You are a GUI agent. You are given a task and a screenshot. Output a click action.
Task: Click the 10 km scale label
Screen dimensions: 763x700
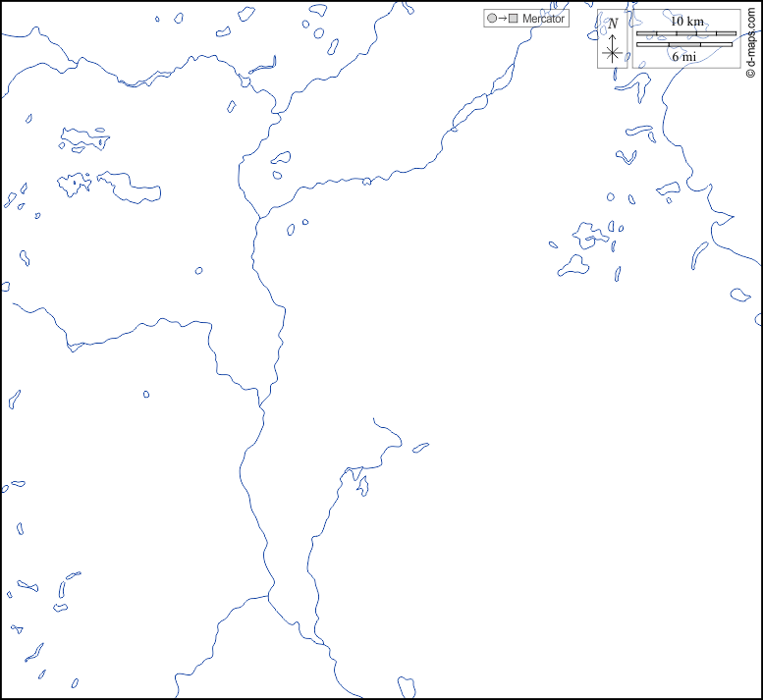coord(686,21)
